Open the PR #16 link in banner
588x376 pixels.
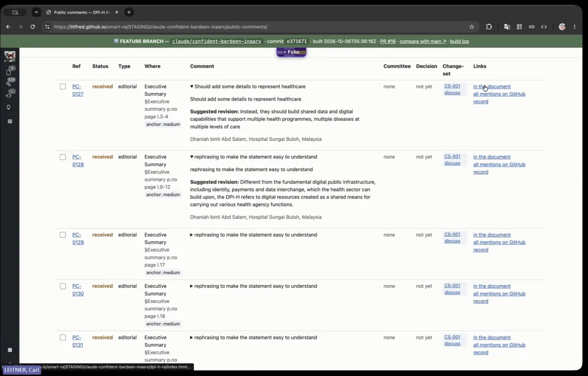pos(388,41)
